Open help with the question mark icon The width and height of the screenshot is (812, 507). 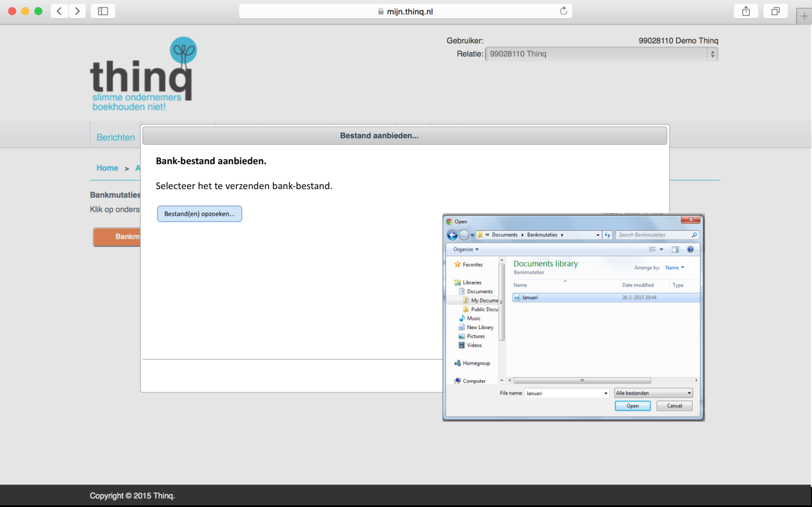pos(690,249)
